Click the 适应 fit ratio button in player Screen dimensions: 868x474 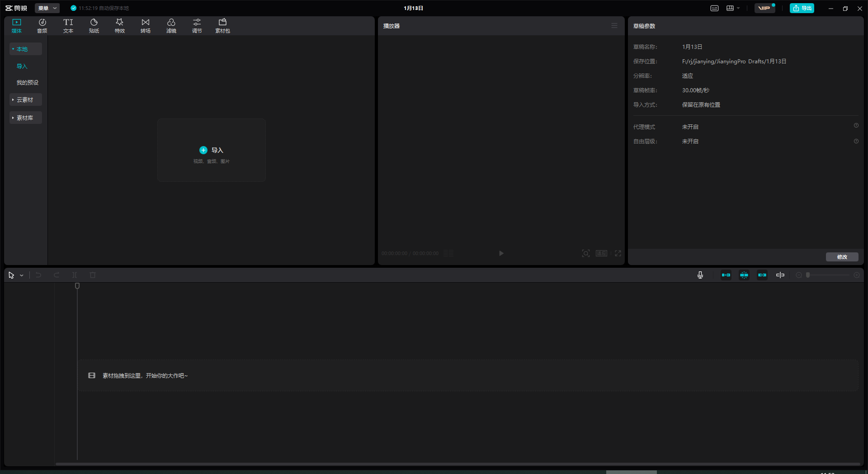click(601, 253)
